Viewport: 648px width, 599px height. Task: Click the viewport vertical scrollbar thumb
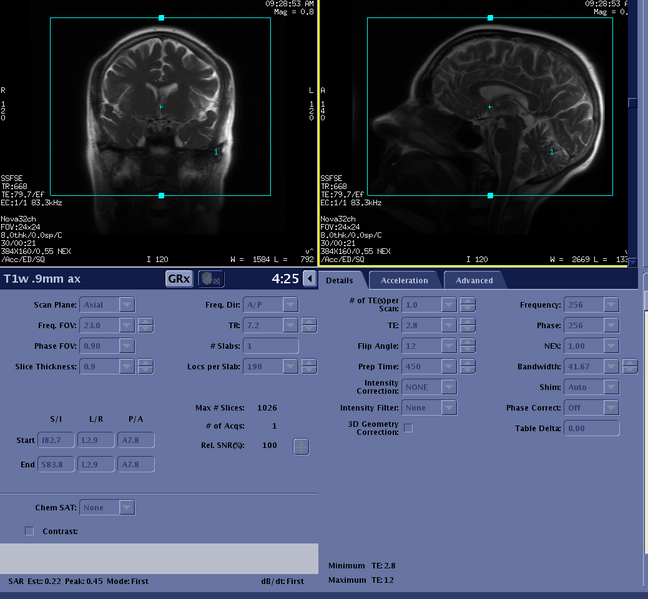point(632,103)
